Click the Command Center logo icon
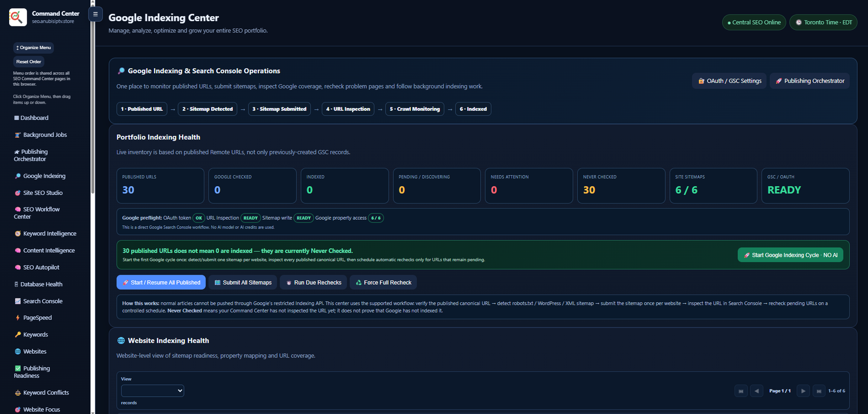 (17, 17)
